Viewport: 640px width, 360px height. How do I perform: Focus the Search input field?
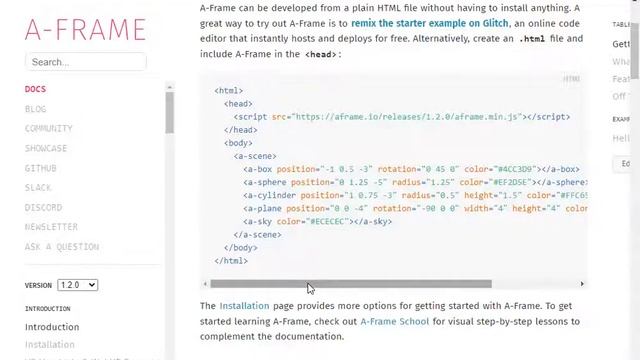[86, 62]
